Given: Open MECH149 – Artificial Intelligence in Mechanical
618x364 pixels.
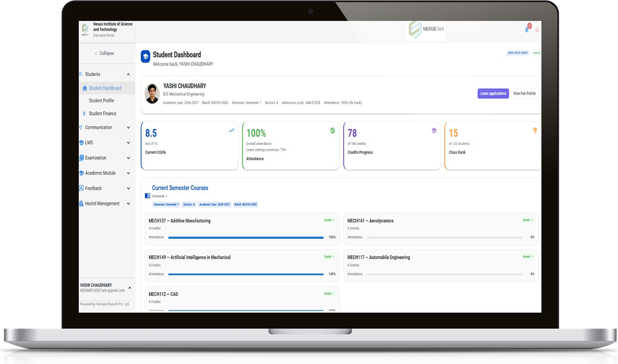Looking at the screenshot, I should point(190,257).
